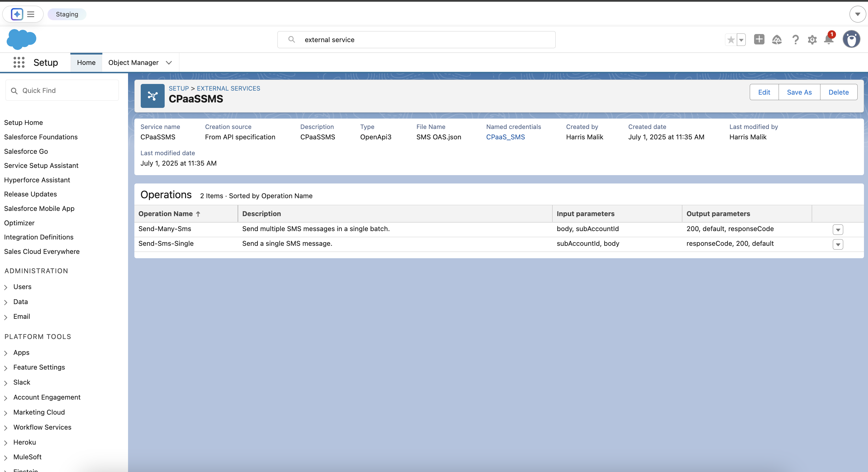
Task: Expand the Users section
Action: [6, 287]
